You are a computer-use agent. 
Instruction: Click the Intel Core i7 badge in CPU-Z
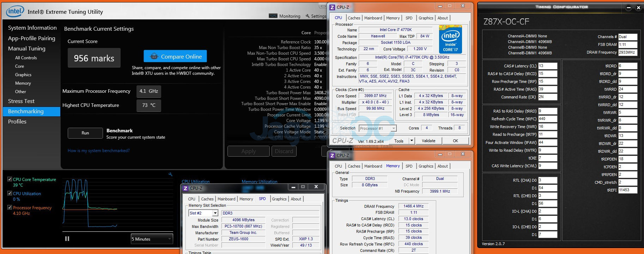click(450, 39)
